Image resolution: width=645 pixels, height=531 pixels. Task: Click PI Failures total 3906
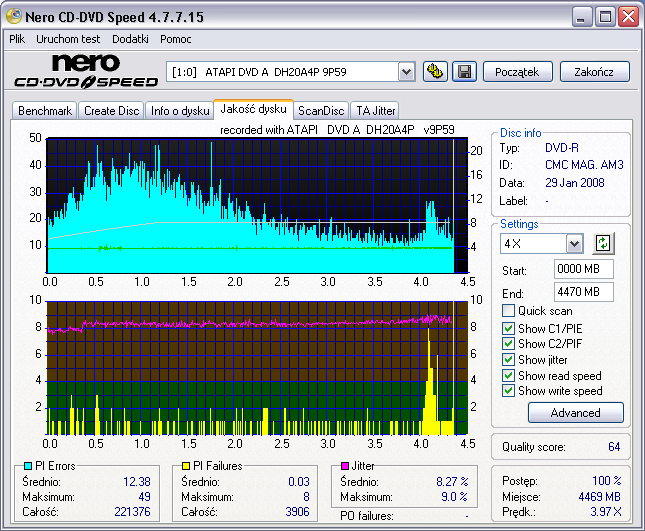point(297,512)
